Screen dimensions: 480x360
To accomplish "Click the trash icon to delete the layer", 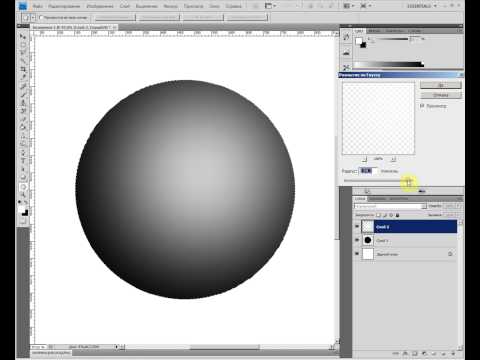I will tap(453, 353).
